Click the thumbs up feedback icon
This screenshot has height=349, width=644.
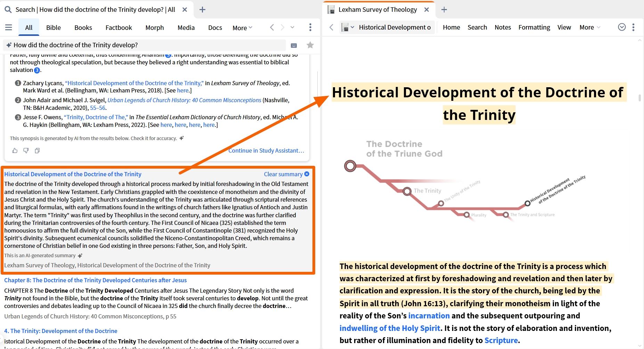[x=15, y=151]
